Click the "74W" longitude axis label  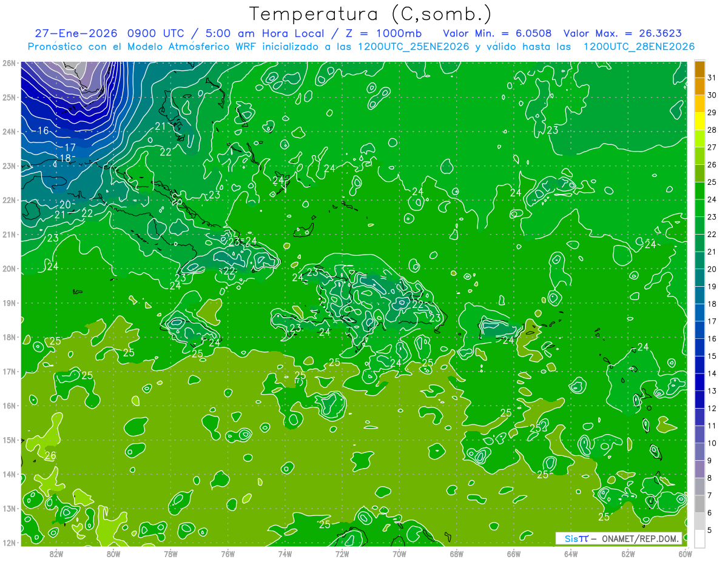point(285,554)
